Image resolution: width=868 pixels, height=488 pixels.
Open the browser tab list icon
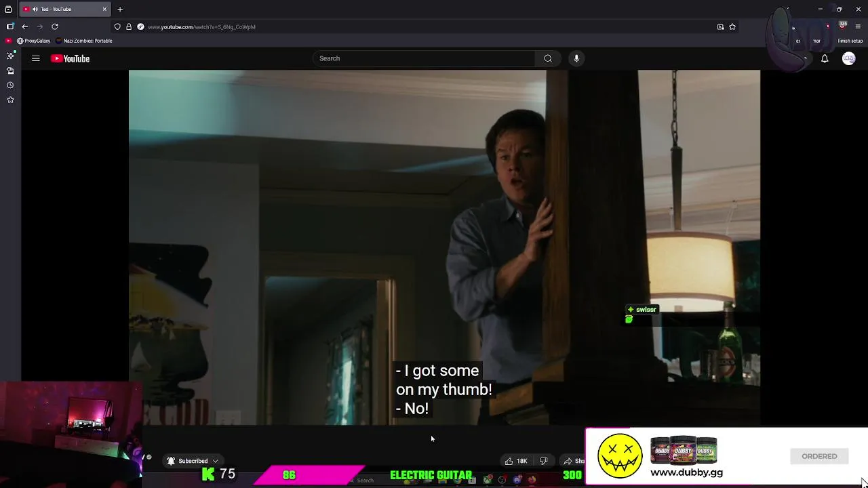pyautogui.click(x=8, y=9)
